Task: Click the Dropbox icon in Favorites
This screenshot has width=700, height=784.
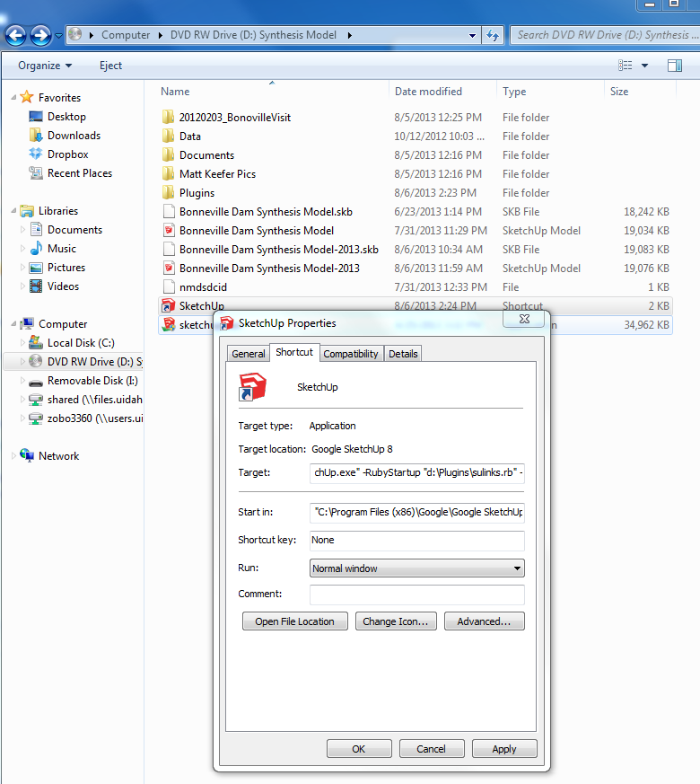Action: (36, 154)
